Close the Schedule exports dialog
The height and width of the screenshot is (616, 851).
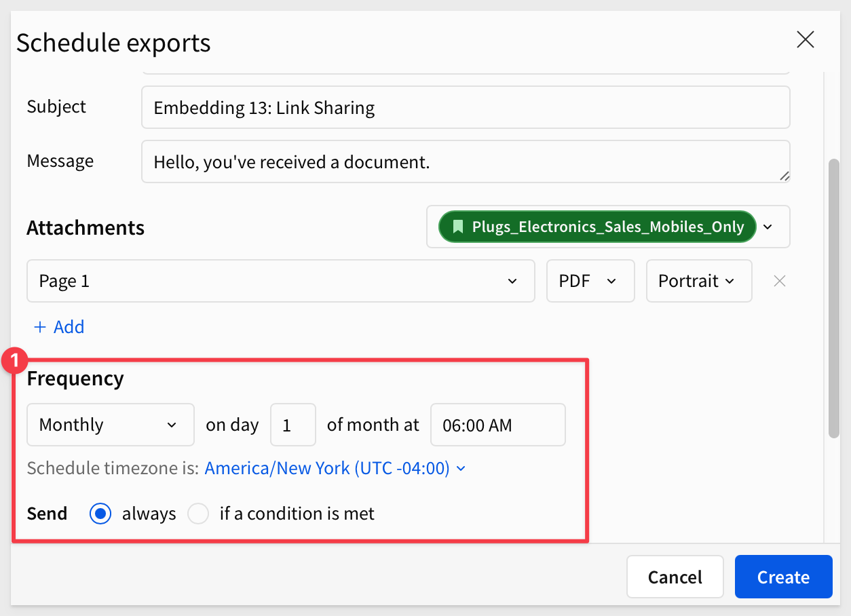tap(806, 40)
